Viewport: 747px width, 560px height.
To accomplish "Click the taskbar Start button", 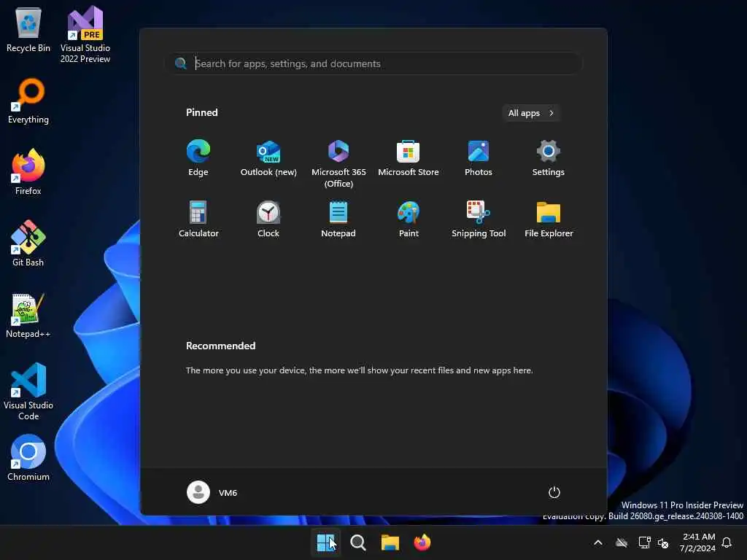I will (x=326, y=542).
